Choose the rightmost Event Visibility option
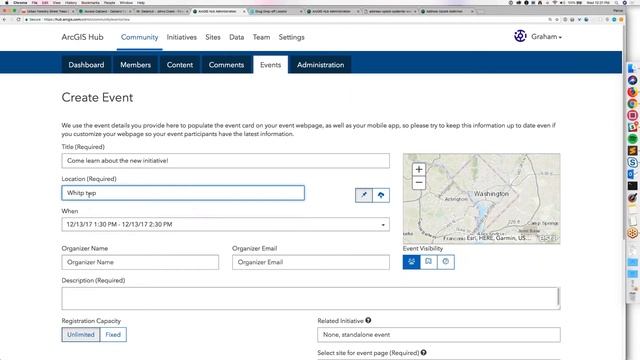Image resolution: width=640 pixels, height=360 pixels. [x=446, y=262]
